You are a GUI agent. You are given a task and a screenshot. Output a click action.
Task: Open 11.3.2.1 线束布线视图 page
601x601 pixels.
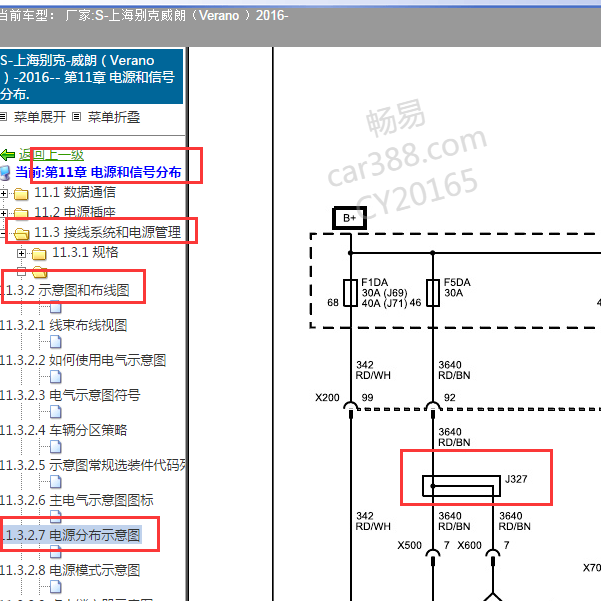[64, 325]
